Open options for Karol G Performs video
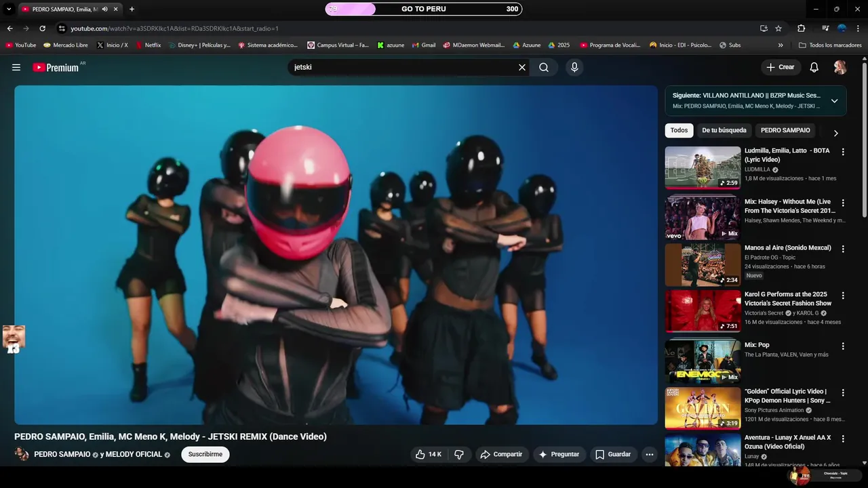The height and width of the screenshot is (488, 868). point(843,296)
